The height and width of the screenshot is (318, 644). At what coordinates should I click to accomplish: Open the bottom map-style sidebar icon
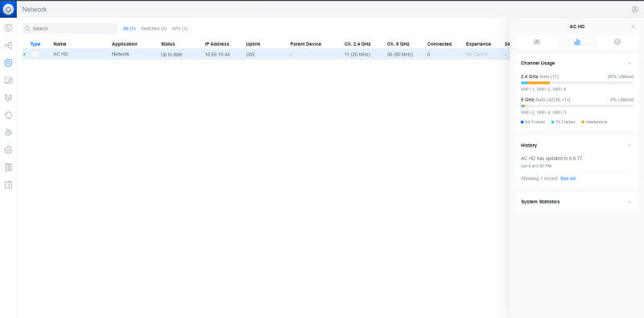tap(8, 185)
